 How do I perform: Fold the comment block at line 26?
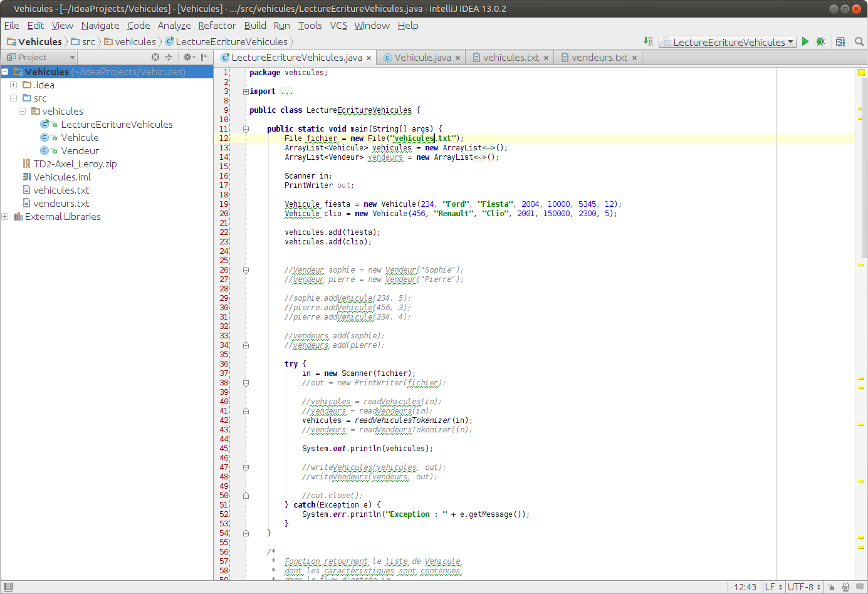[x=246, y=270]
